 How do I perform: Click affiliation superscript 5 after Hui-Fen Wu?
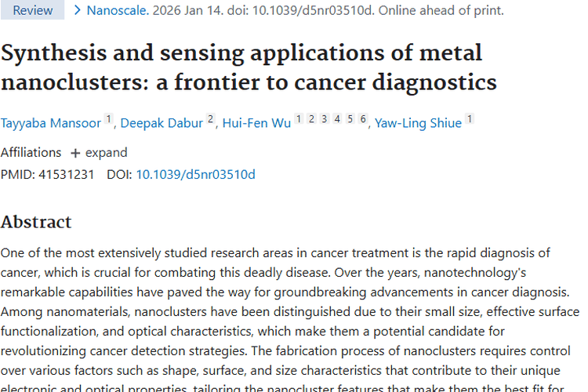click(350, 119)
